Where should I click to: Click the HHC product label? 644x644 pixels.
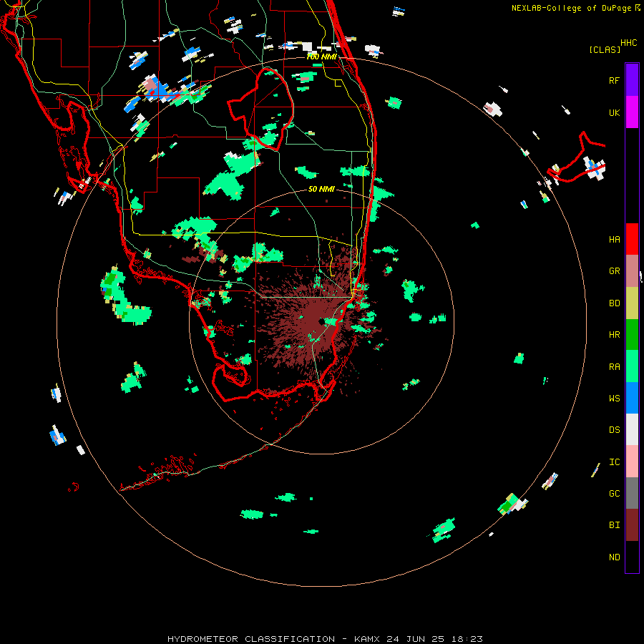[628, 43]
